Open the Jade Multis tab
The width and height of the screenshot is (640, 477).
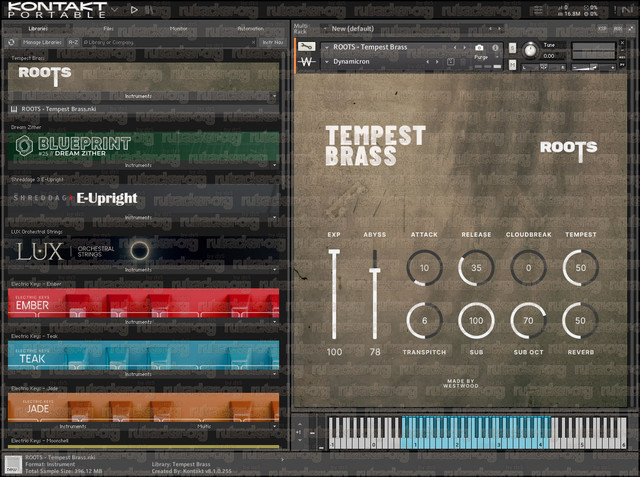click(x=204, y=426)
